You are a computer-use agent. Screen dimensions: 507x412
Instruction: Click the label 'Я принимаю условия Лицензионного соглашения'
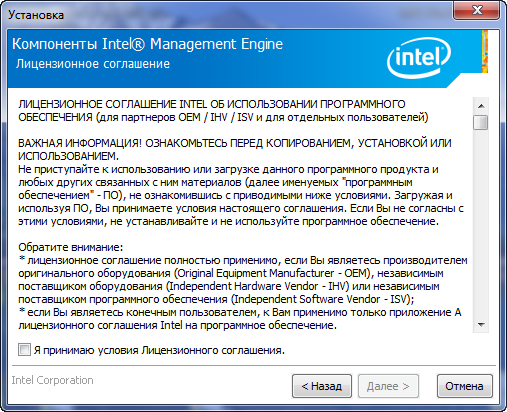pyautogui.click(x=159, y=350)
